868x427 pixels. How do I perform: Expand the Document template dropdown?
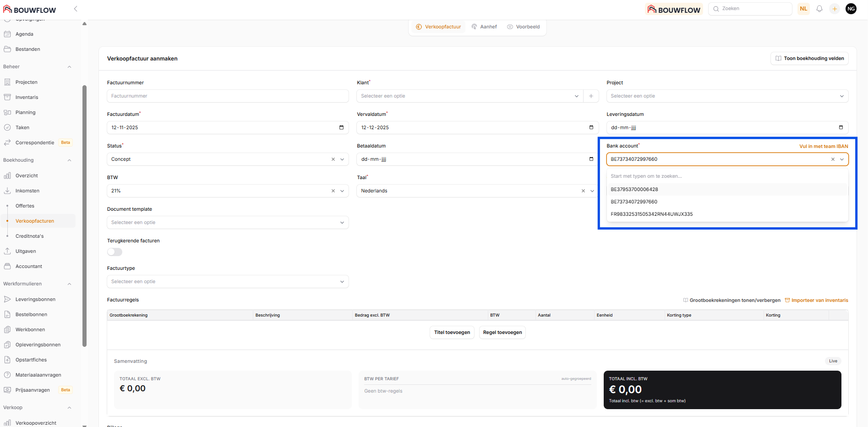[228, 223]
